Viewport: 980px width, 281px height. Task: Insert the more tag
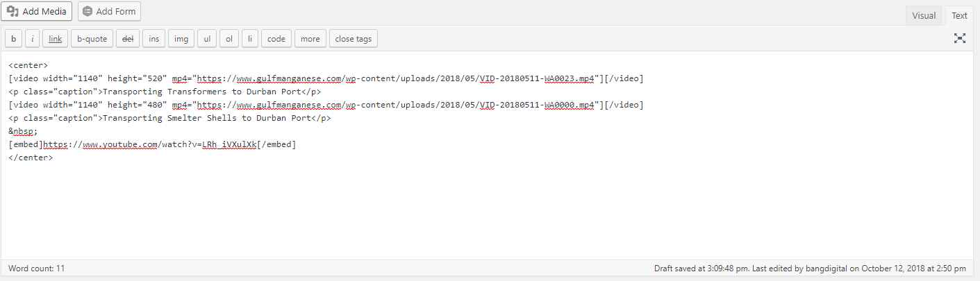[310, 39]
